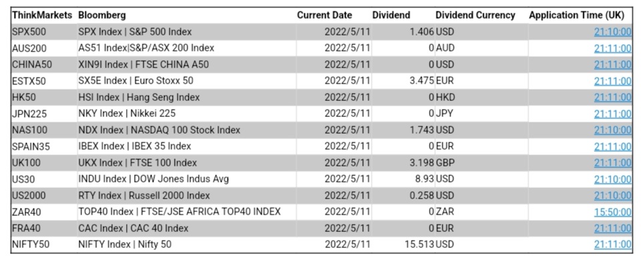644x256 pixels.
Task: Open the 21:10:00 link for SPX500
Action: pos(613,31)
